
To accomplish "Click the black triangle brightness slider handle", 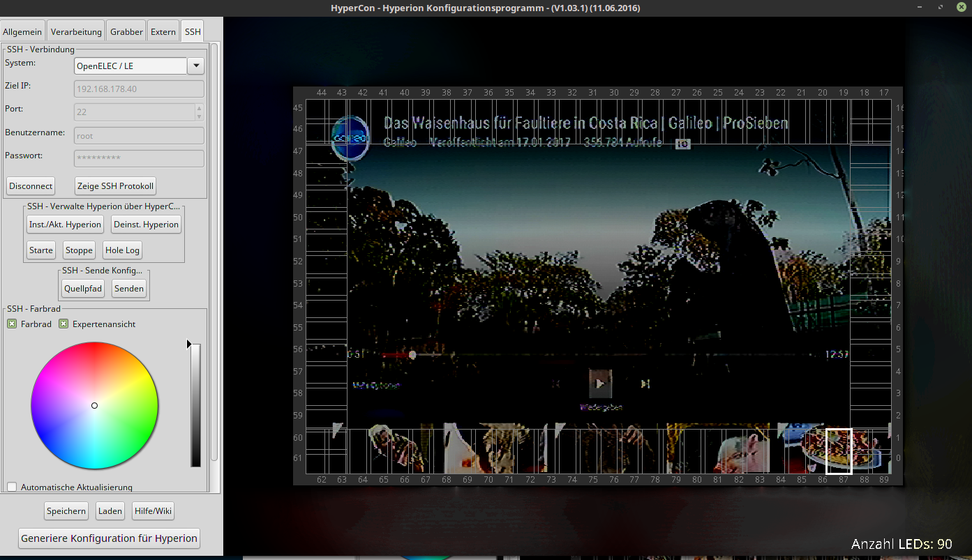I will (x=188, y=344).
